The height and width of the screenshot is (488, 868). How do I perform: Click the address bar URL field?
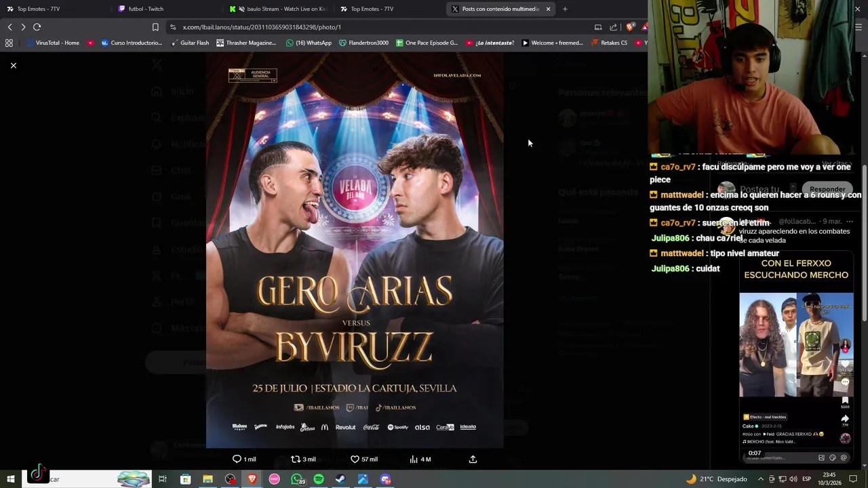coord(380,27)
